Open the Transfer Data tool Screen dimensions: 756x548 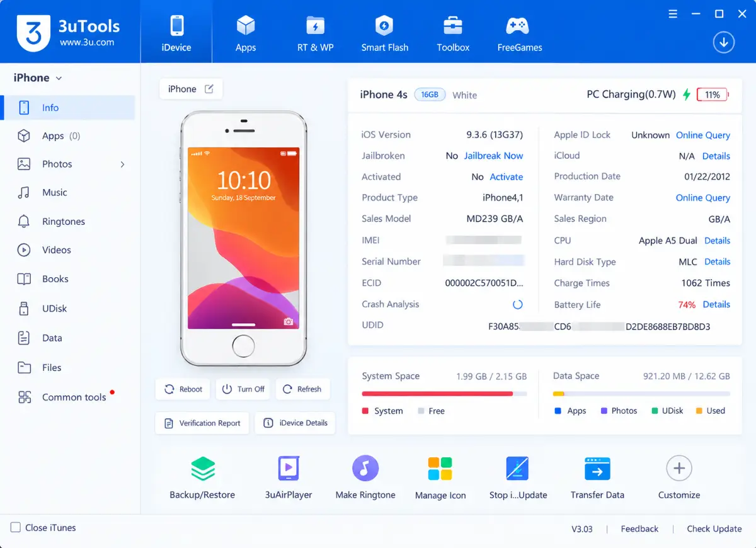click(x=597, y=477)
